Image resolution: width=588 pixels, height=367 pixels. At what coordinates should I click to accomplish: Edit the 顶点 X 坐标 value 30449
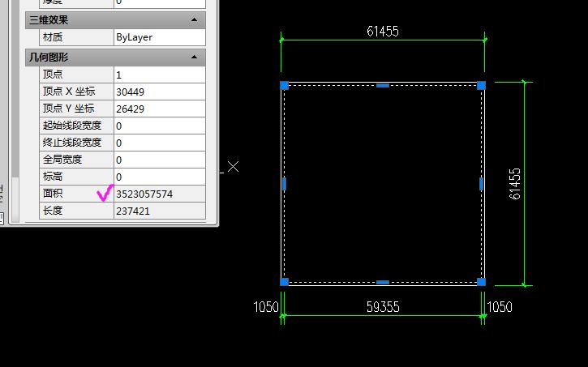160,92
